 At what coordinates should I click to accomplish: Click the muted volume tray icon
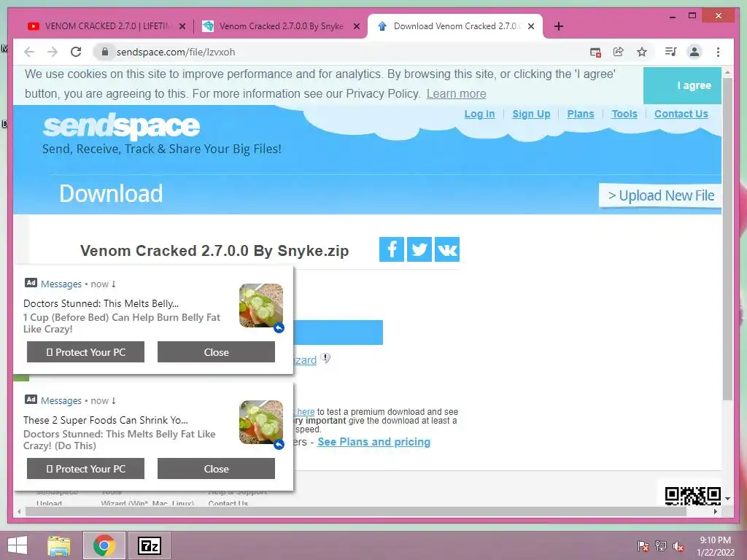[678, 546]
